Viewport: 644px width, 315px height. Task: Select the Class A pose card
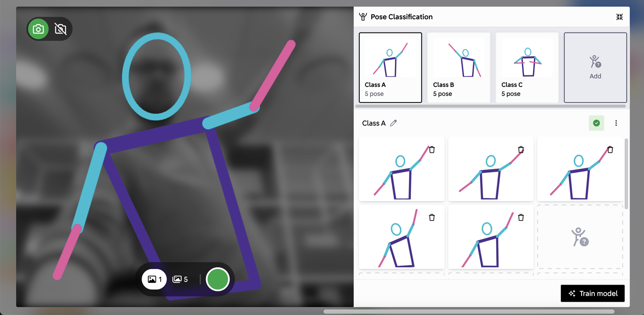click(x=390, y=68)
